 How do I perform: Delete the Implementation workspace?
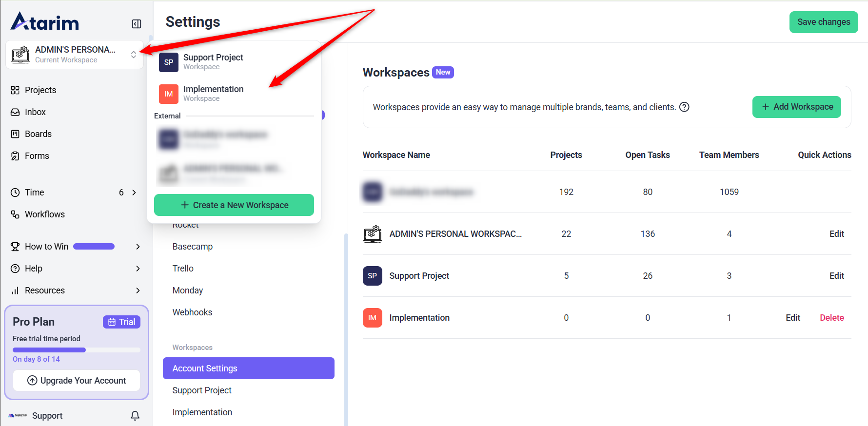click(x=831, y=318)
